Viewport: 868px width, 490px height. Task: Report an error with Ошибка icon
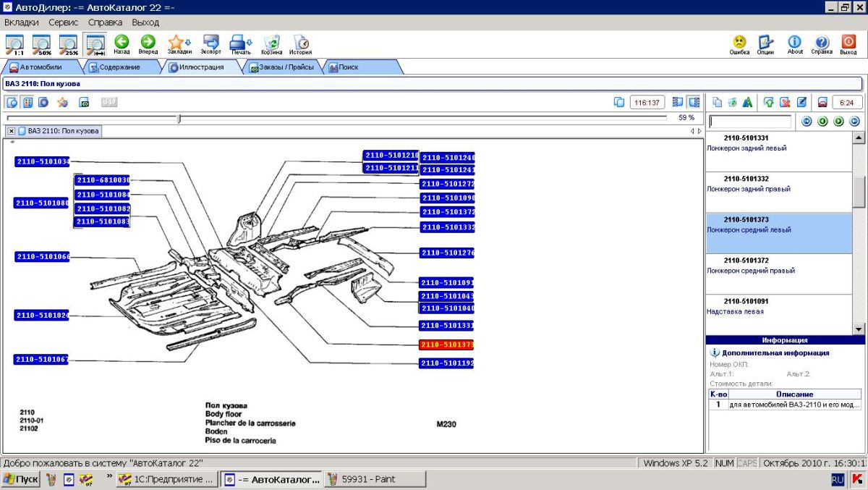pos(739,45)
